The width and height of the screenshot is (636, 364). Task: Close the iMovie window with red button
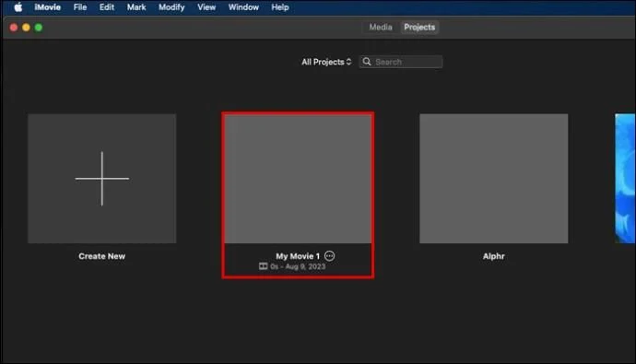[14, 28]
